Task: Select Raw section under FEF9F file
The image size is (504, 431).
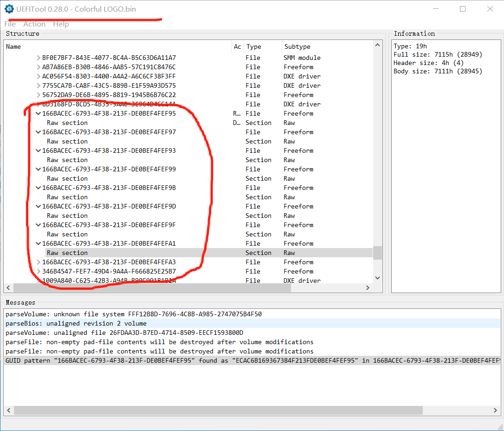Action: click(67, 235)
